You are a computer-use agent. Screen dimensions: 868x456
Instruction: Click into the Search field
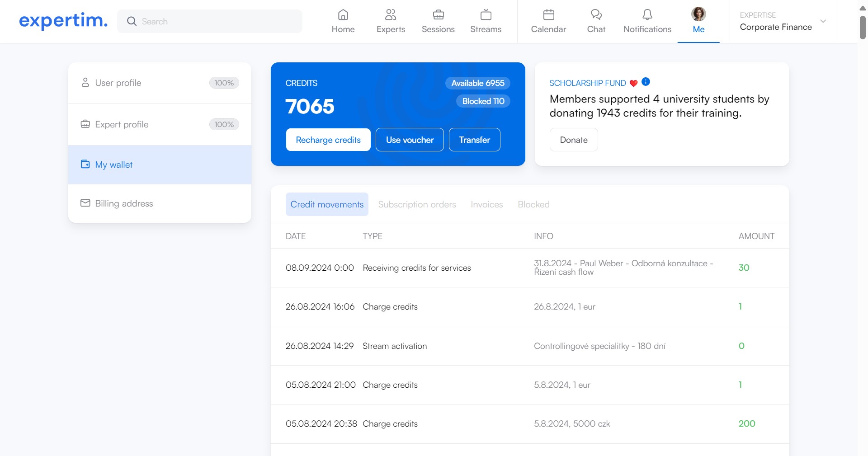(x=217, y=21)
